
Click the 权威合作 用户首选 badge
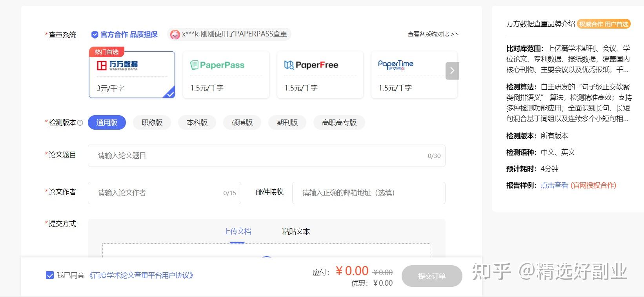click(604, 24)
